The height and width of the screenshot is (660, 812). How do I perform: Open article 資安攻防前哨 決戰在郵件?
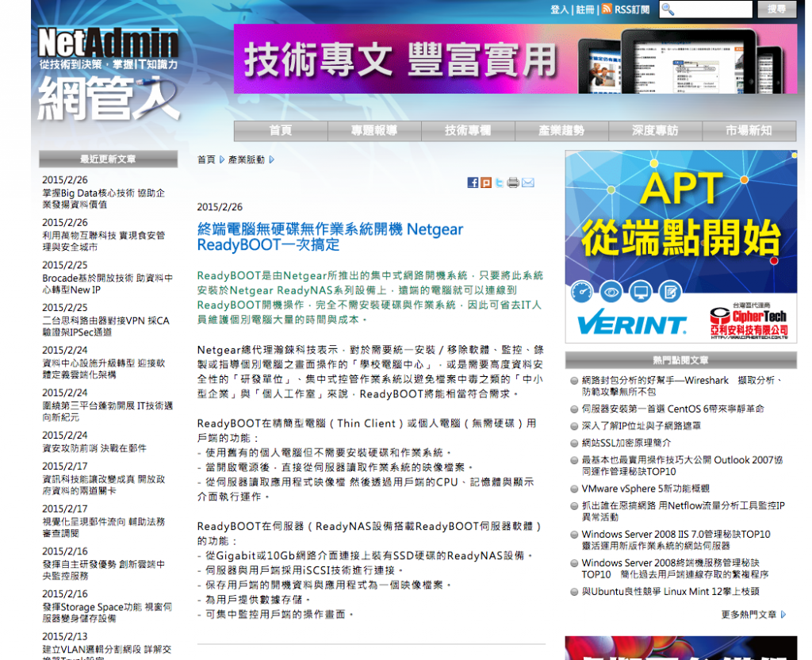94,448
